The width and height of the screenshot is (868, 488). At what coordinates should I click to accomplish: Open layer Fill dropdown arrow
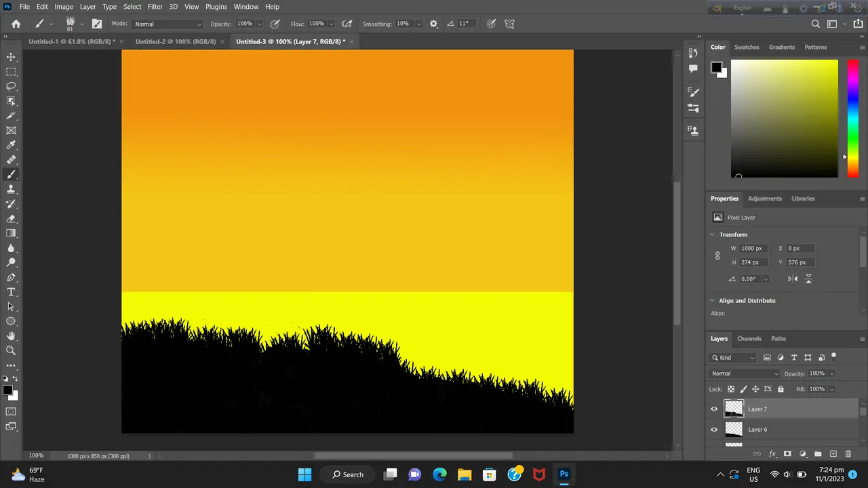pyautogui.click(x=832, y=389)
